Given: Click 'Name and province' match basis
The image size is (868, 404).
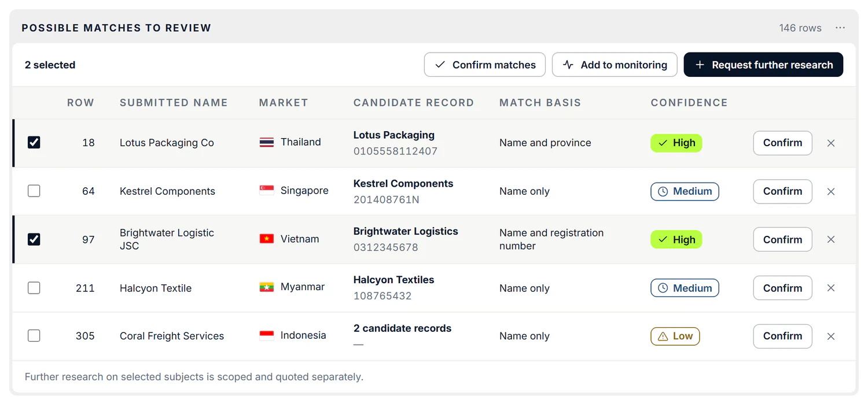Looking at the screenshot, I should pyautogui.click(x=545, y=143).
